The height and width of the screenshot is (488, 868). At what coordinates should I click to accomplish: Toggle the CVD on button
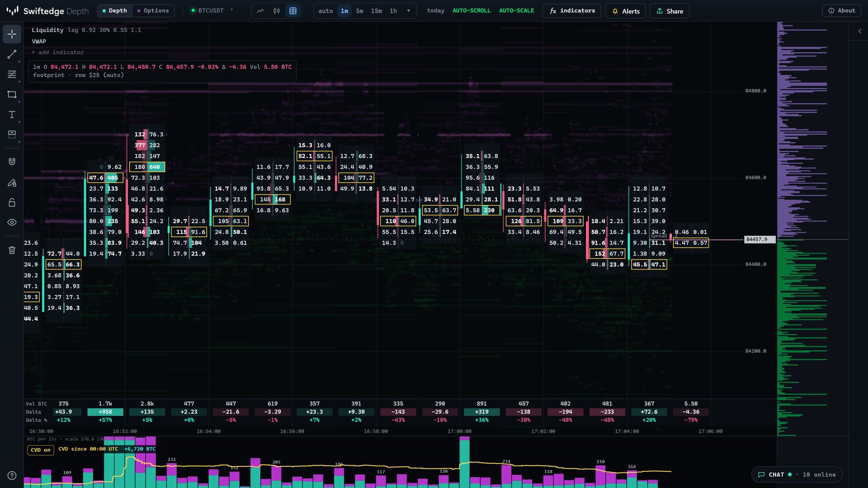[41, 450]
